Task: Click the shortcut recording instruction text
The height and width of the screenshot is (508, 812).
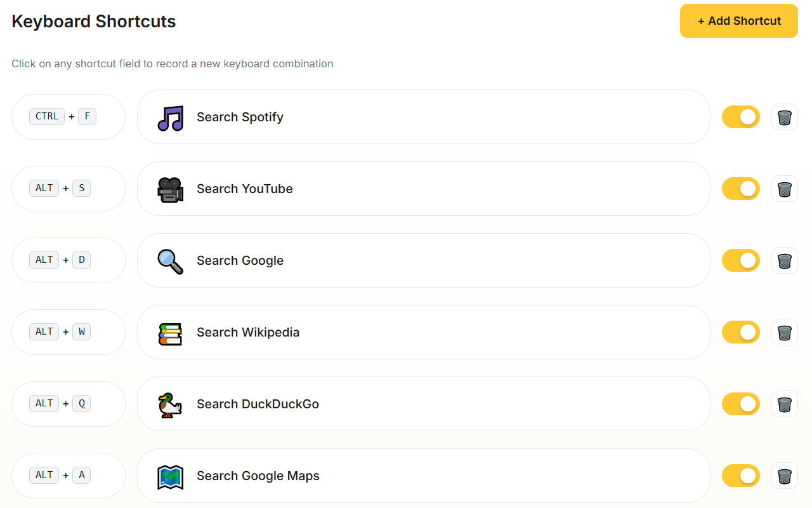Action: pyautogui.click(x=173, y=63)
